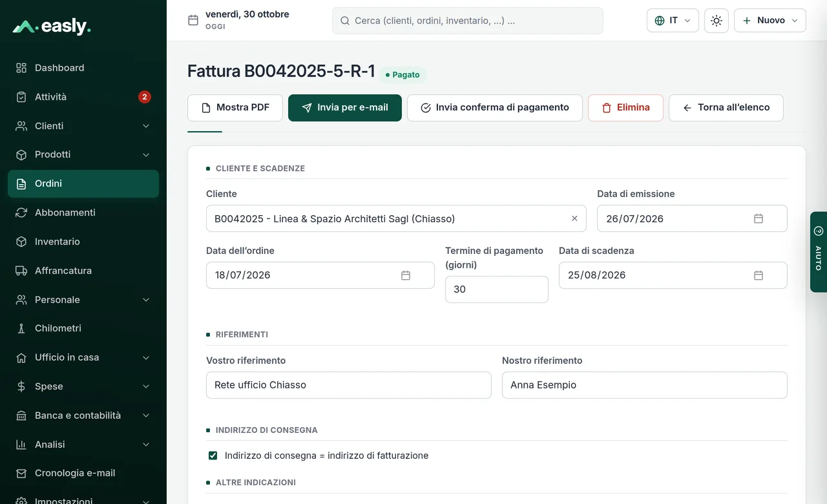Go to Dashboard in the sidebar
This screenshot has width=827, height=504.
83,68
